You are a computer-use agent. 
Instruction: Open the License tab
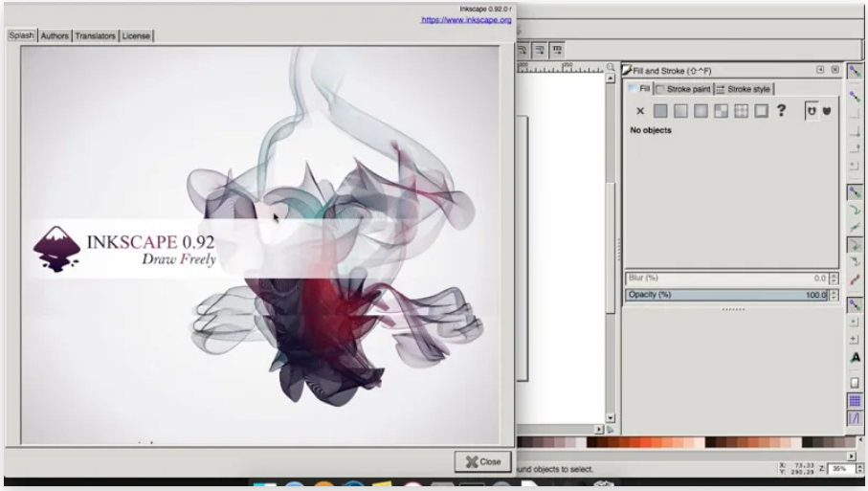136,36
